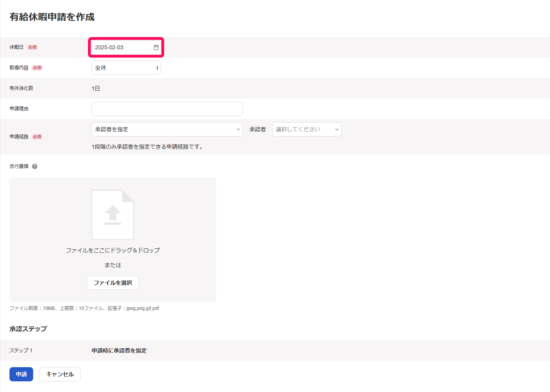Image resolution: width=550 pixels, height=392 pixels.
Task: Click the 申請経路 label
Action: point(19,137)
